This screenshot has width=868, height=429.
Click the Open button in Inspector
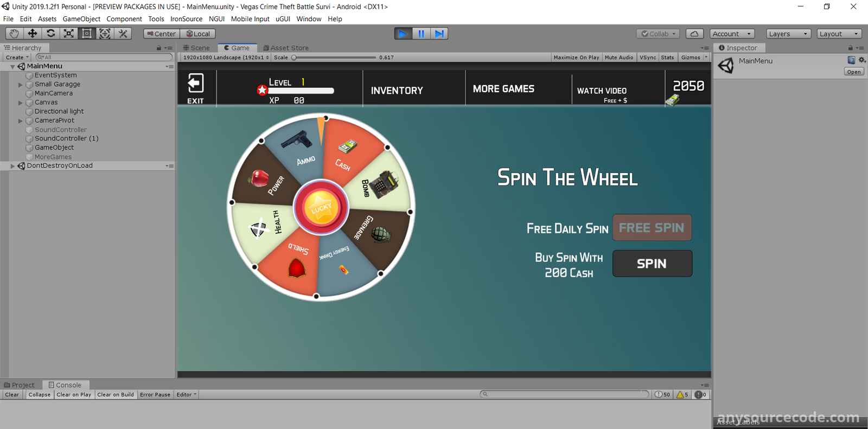click(854, 72)
